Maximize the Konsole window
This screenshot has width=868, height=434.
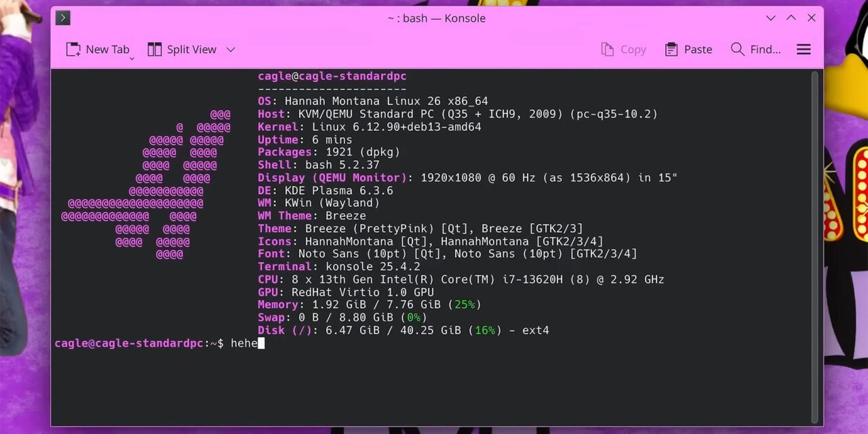point(791,18)
